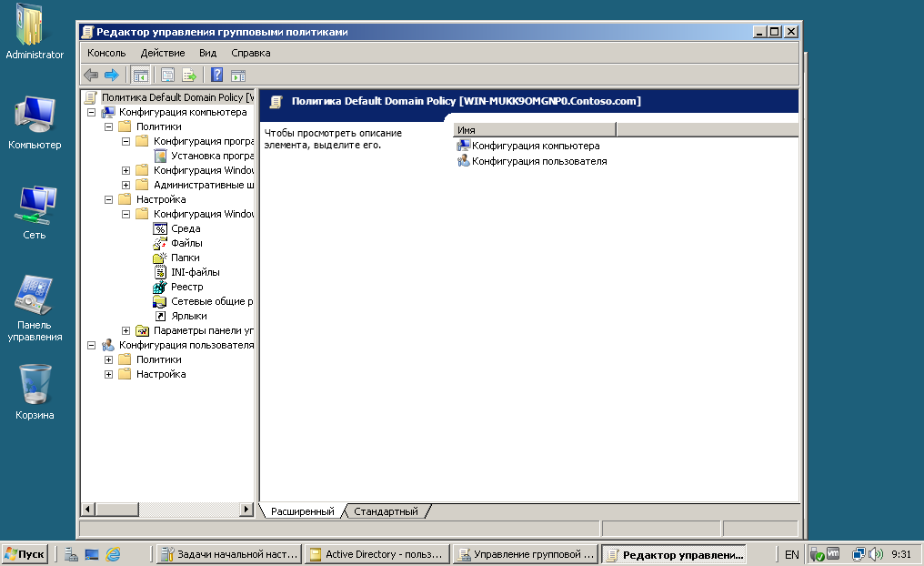Image resolution: width=924 pixels, height=566 pixels.
Task: Click the volume speaker tray icon
Action: click(x=877, y=554)
